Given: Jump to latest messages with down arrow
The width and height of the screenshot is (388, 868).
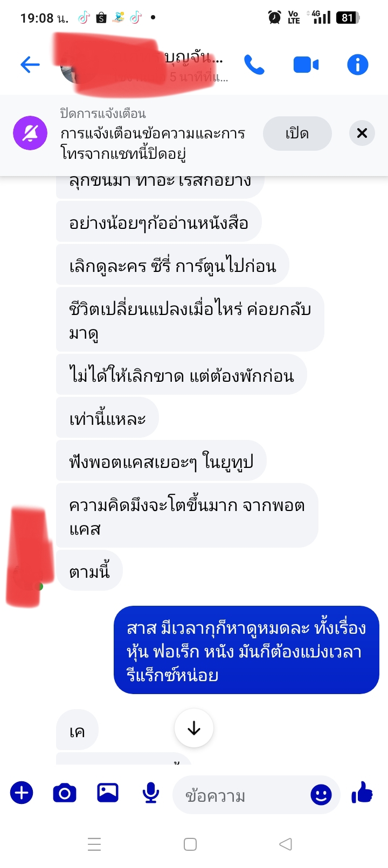Looking at the screenshot, I should click(x=194, y=728).
